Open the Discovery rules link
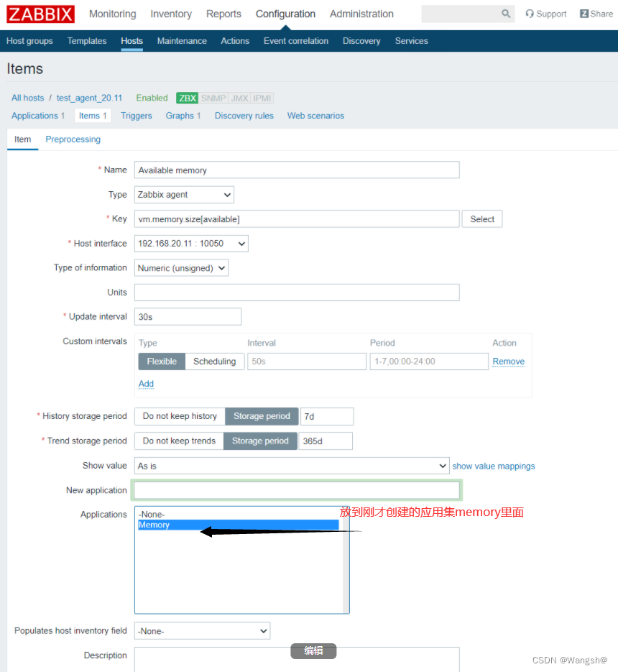618x672 pixels. click(x=244, y=116)
